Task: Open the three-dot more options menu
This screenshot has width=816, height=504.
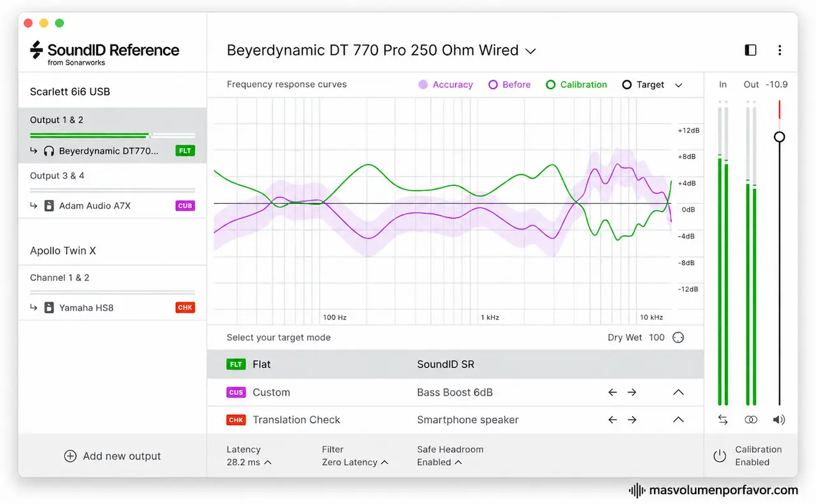Action: tap(779, 50)
